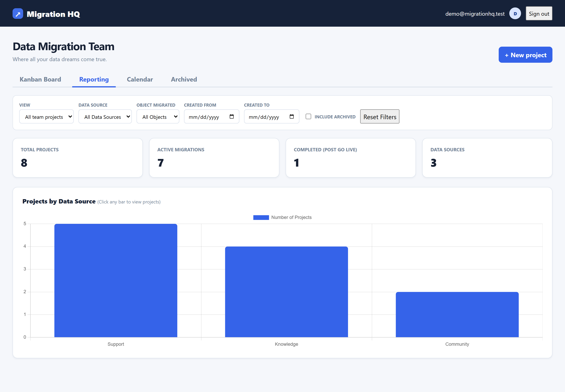Screen dimensions: 565x392
Task: Switch to the Kanban Board tab
Action: click(x=40, y=79)
